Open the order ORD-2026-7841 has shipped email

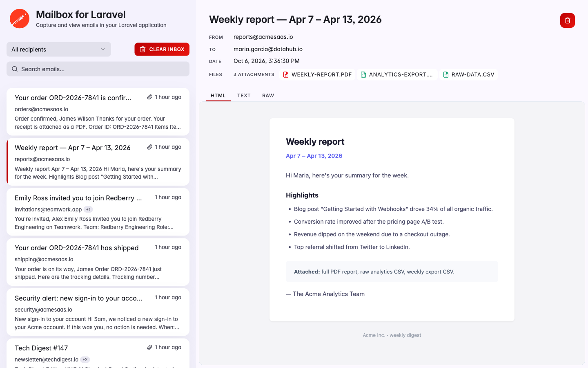pyautogui.click(x=98, y=262)
